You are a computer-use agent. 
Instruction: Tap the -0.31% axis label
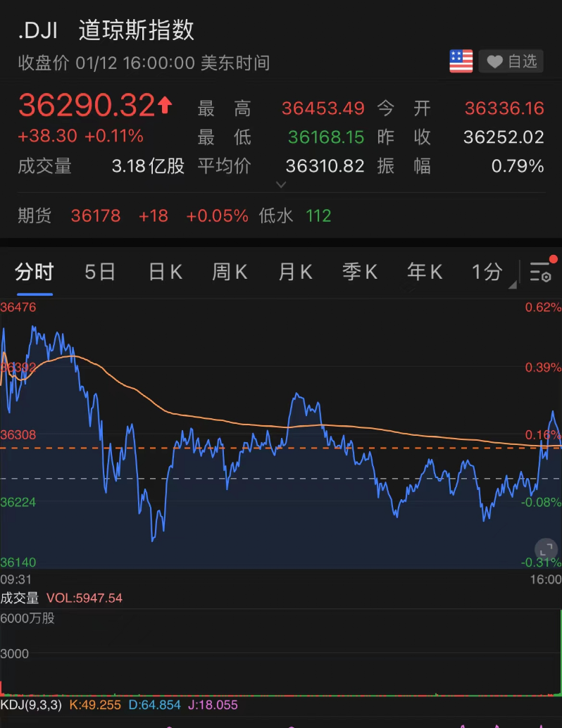tap(541, 563)
